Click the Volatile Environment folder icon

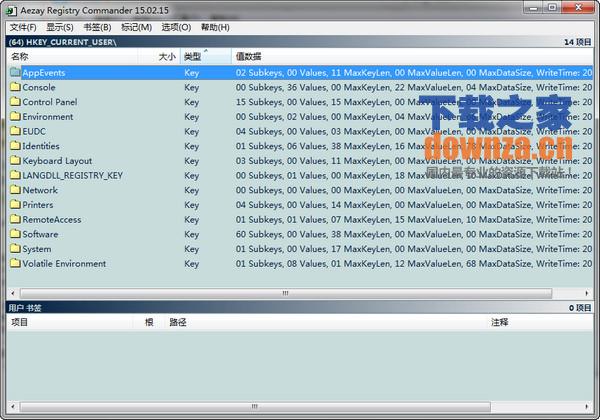coord(15,263)
